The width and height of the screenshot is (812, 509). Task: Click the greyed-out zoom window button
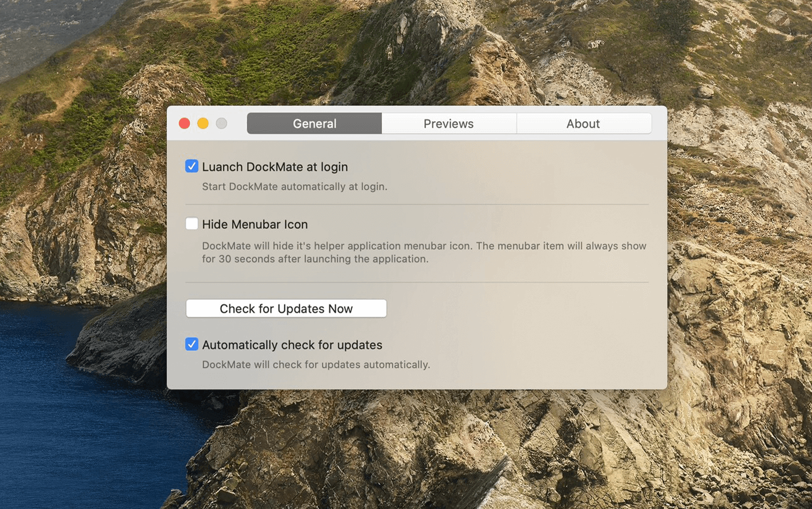[221, 124]
